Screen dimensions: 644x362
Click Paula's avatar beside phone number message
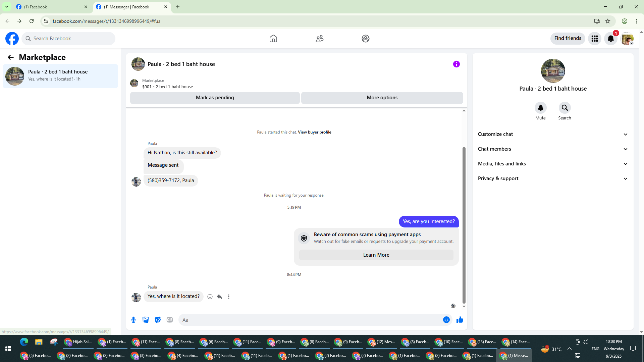(x=136, y=182)
